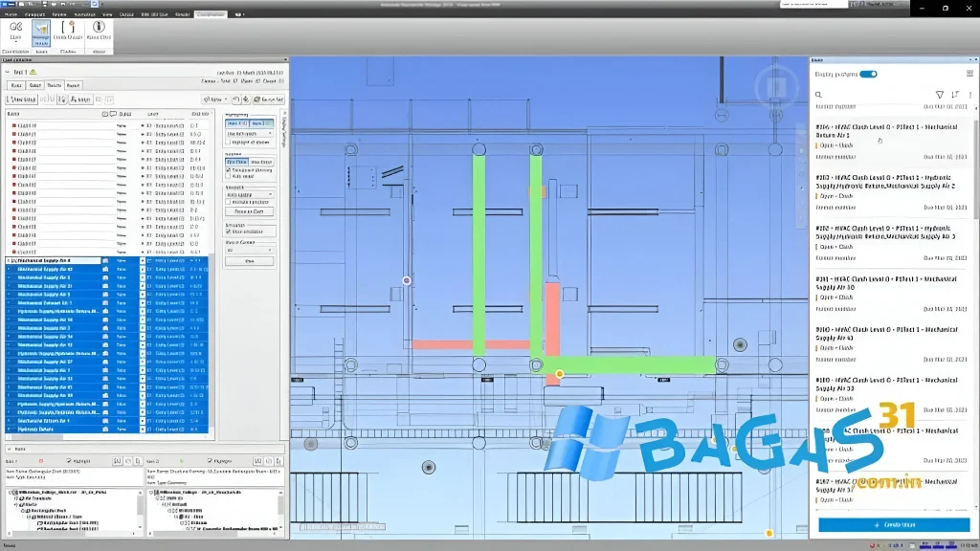Click viewpoint camera icon in Mechanical Exhaust Air row
This screenshot has width=980, height=551.
click(105, 303)
